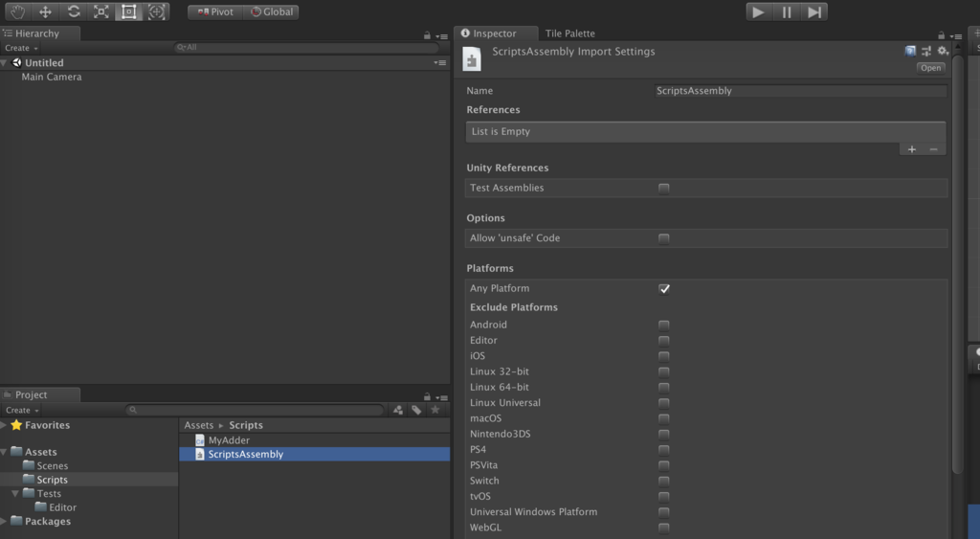The image size is (980, 539).
Task: Open Inspector gear settings menu
Action: tap(943, 51)
